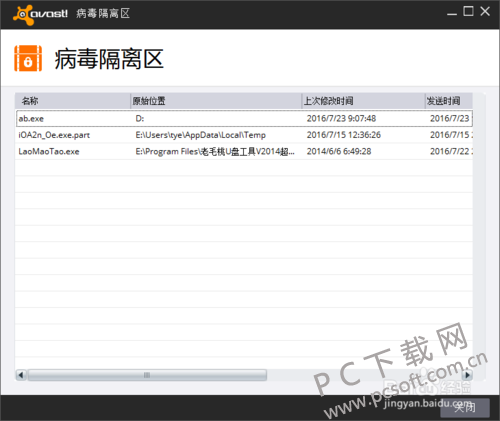The width and height of the screenshot is (500, 421).
Task: Click the orange virus chest icon
Action: [x=28, y=59]
